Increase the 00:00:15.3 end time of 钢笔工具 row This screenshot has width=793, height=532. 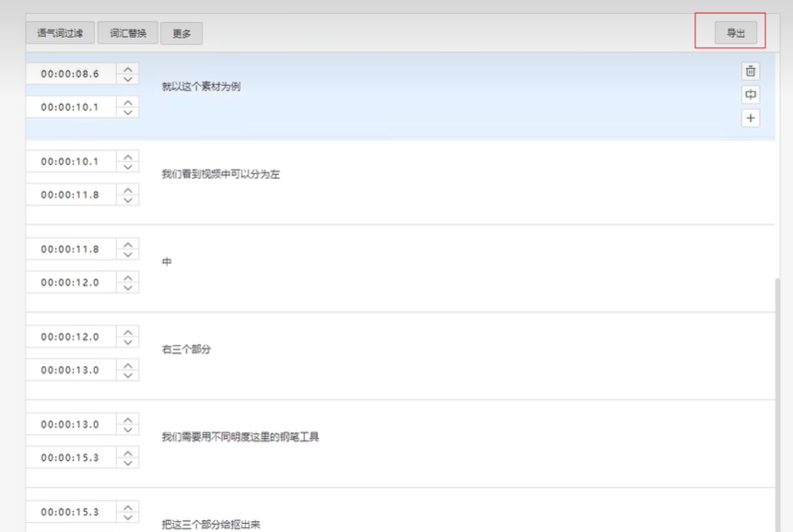coord(128,453)
